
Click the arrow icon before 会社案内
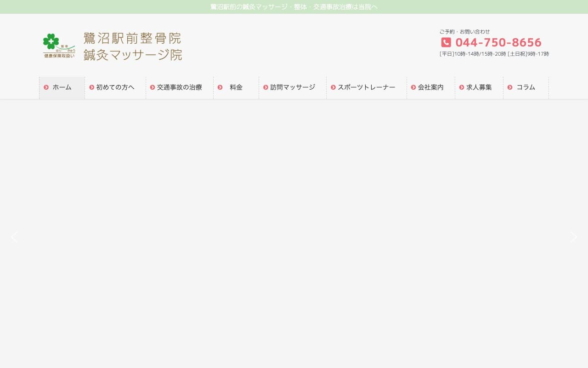point(413,87)
